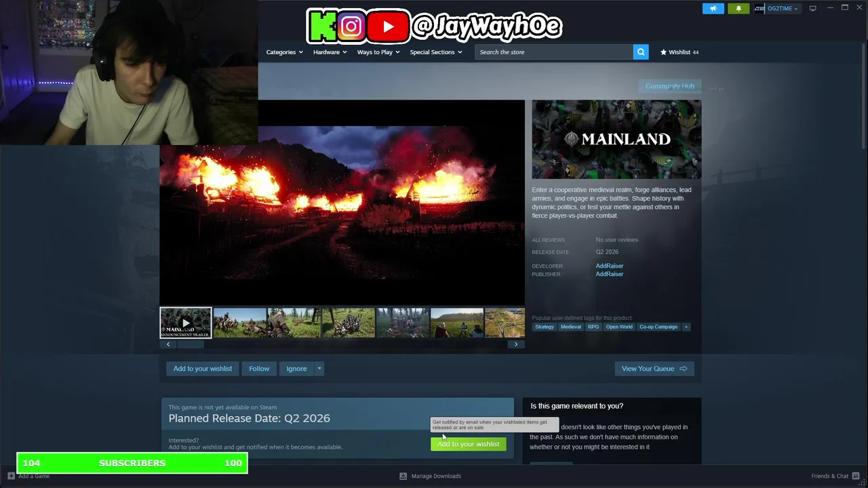Image resolution: width=868 pixels, height=488 pixels.
Task: Click the Follow button
Action: [x=259, y=369]
